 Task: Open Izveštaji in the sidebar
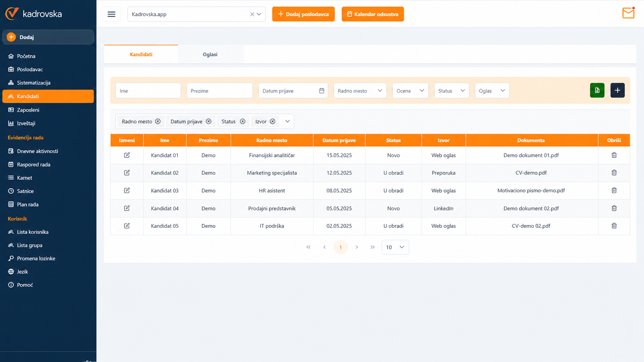48,123
